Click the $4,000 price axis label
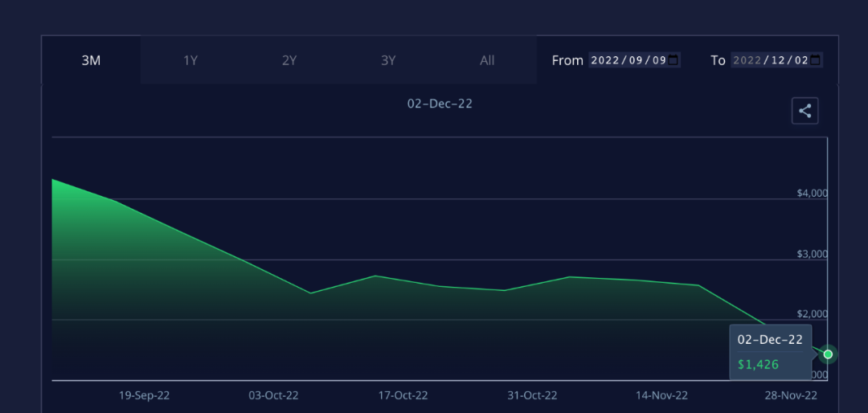The image size is (868, 413). [812, 194]
